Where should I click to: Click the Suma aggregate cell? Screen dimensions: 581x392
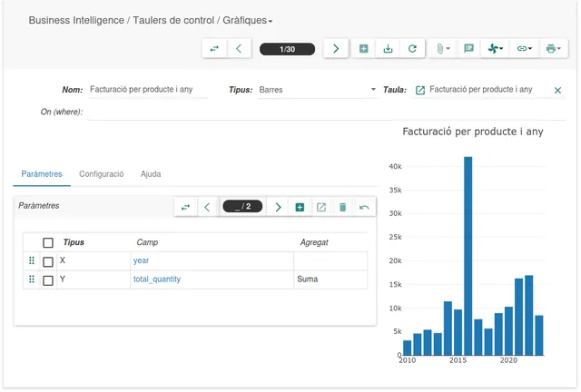tap(330, 279)
